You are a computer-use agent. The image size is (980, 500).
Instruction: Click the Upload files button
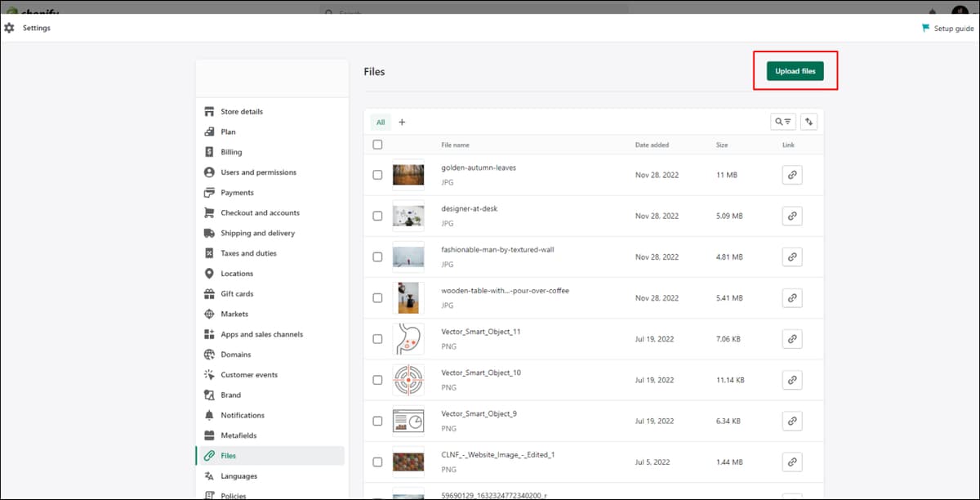pos(795,71)
